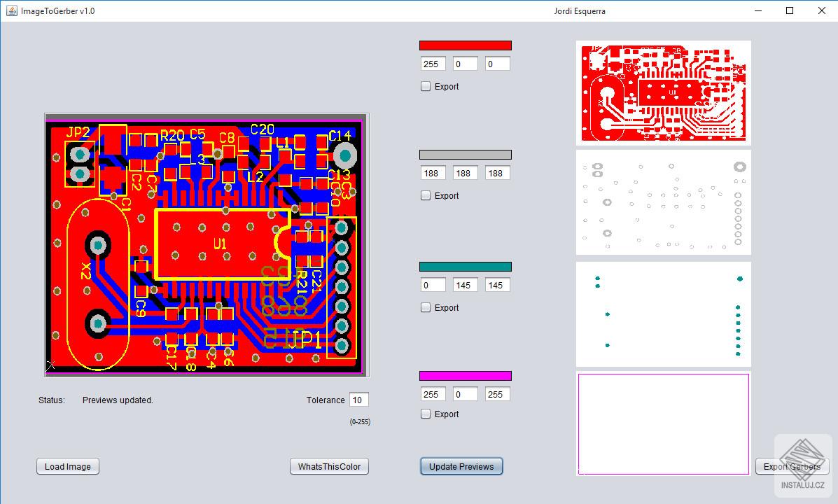Click the Load Image button
Screen dimensions: 838x504
(x=68, y=466)
